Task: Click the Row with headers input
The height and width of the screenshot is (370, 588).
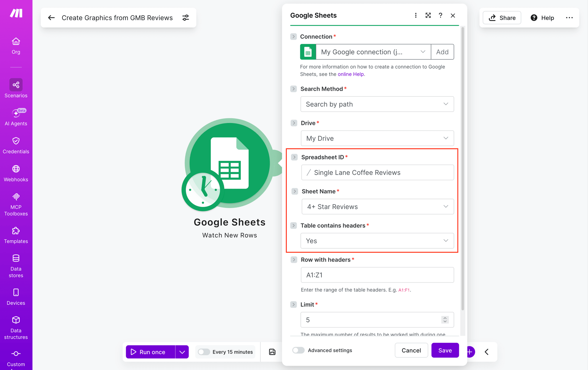Action: click(377, 275)
